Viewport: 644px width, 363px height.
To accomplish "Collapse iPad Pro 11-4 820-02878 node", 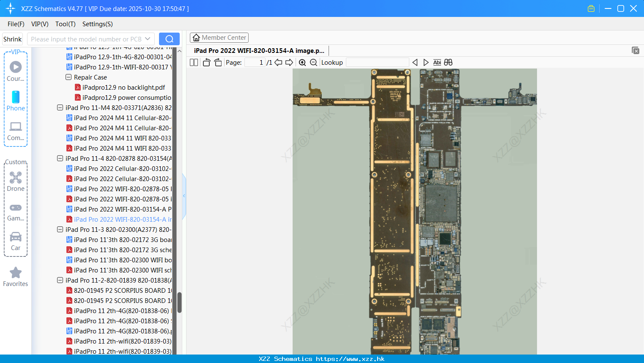I will click(x=60, y=158).
